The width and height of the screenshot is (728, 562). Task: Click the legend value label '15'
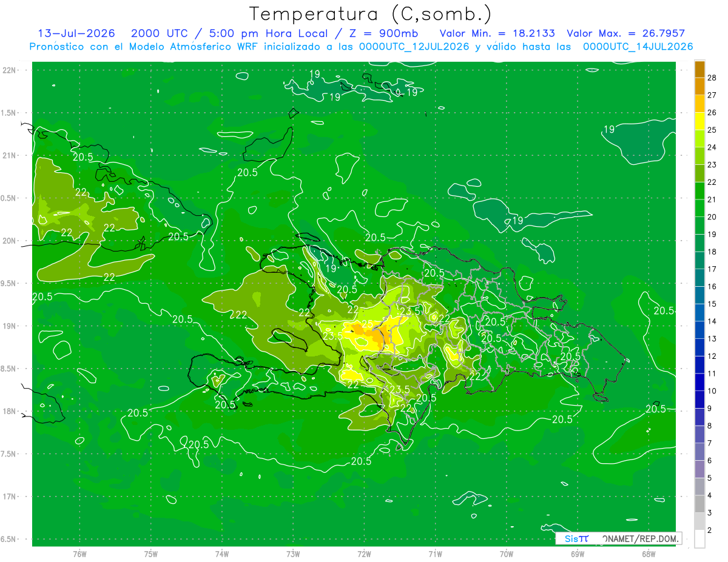tap(712, 304)
